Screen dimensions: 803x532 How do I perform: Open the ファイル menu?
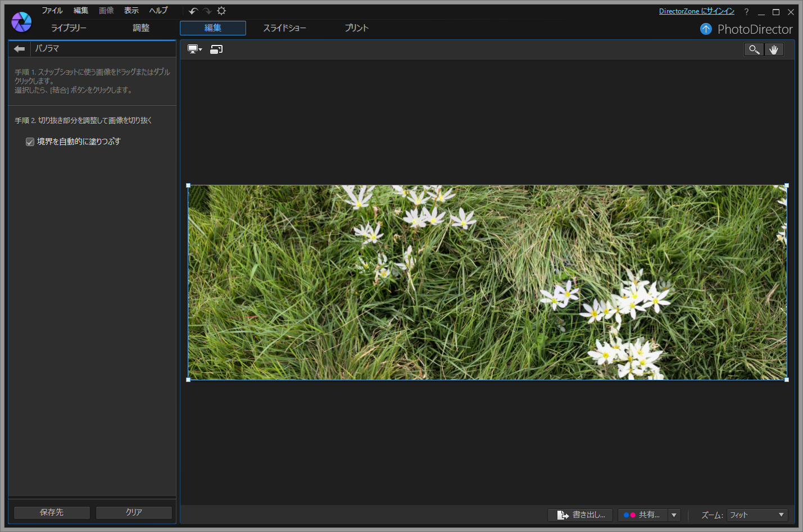[x=52, y=11]
